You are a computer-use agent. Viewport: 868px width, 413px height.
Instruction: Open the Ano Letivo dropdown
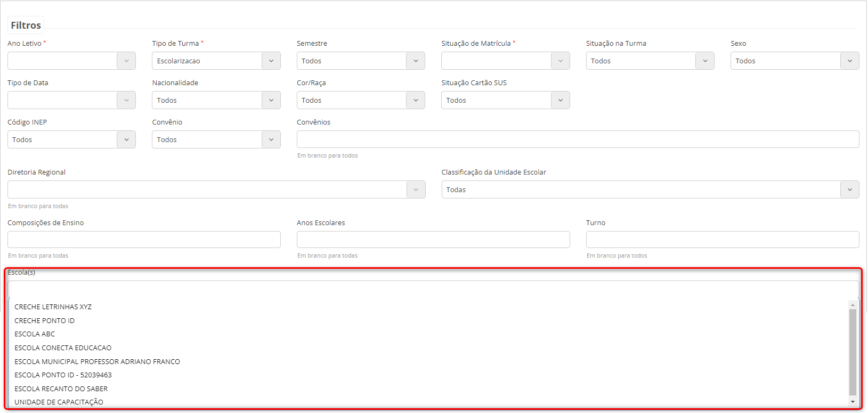click(x=71, y=61)
